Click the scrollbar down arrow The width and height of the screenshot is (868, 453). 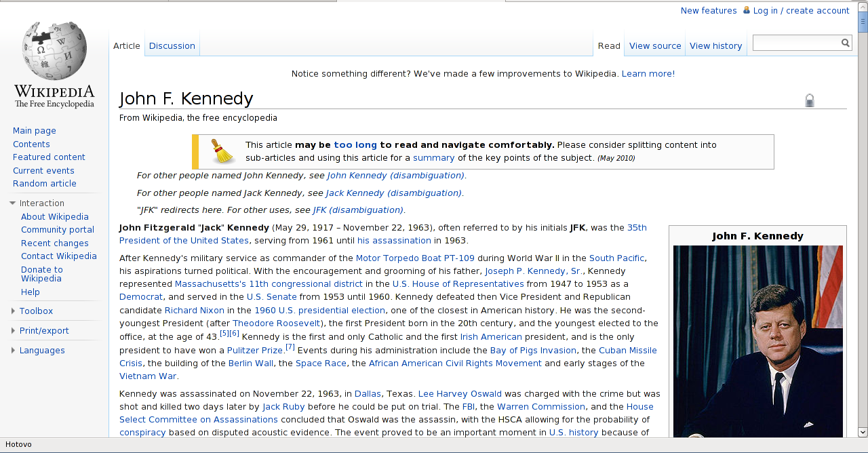click(863, 432)
